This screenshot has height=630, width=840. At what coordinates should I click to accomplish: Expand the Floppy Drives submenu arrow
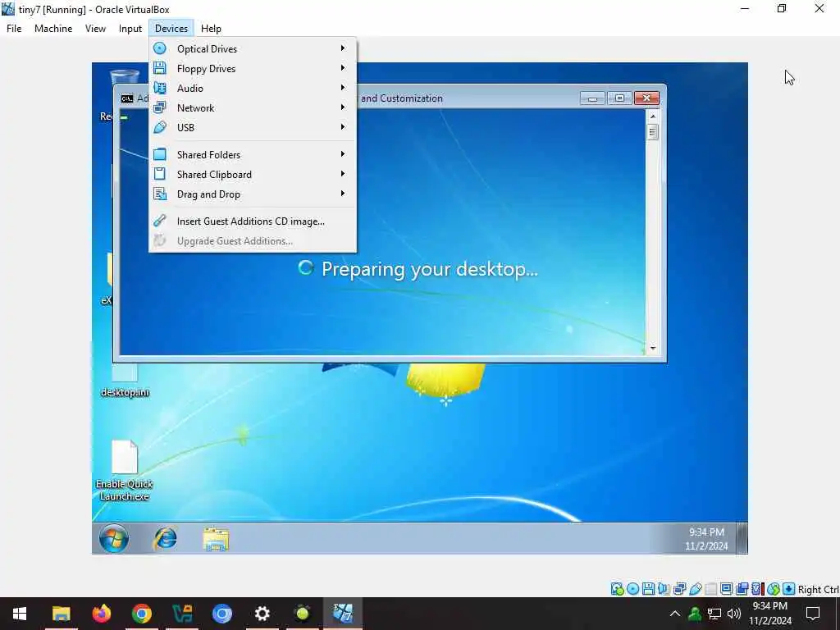[x=343, y=68]
